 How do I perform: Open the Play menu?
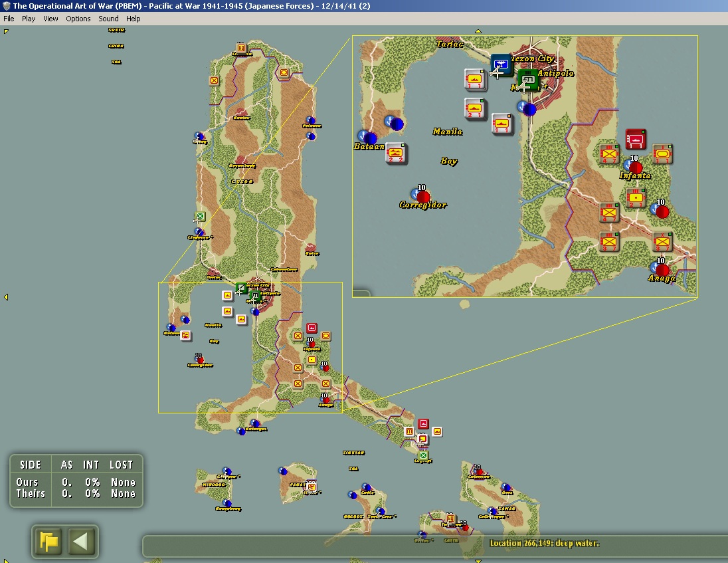[29, 19]
